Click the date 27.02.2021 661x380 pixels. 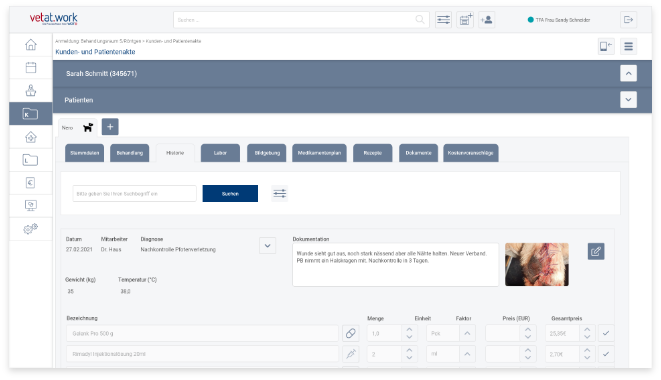tap(79, 250)
